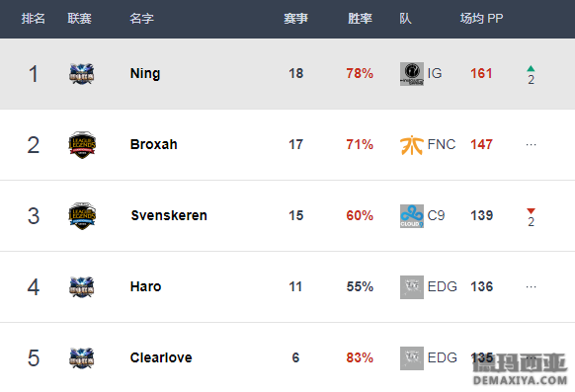Click the green up arrow in Ning's row
The width and height of the screenshot is (575, 392).
coord(531,68)
